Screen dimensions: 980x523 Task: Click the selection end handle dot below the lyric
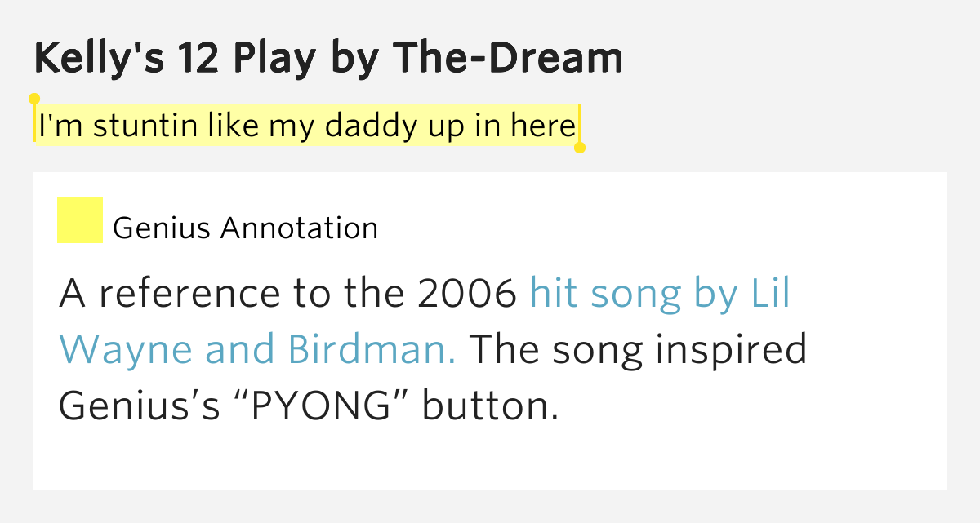click(x=580, y=148)
